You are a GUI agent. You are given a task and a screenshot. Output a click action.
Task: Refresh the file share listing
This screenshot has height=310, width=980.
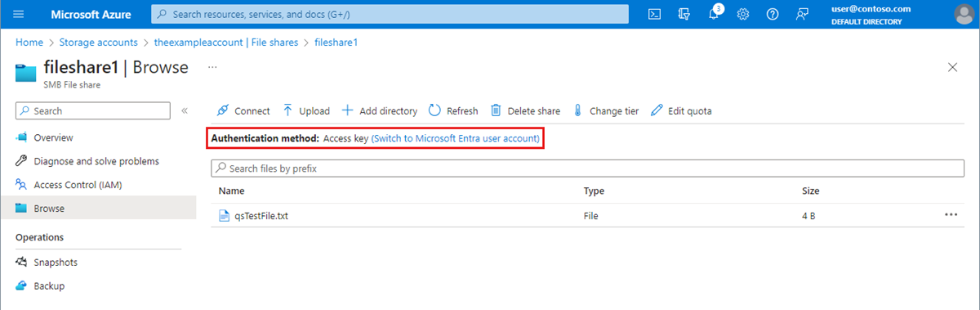pyautogui.click(x=453, y=111)
